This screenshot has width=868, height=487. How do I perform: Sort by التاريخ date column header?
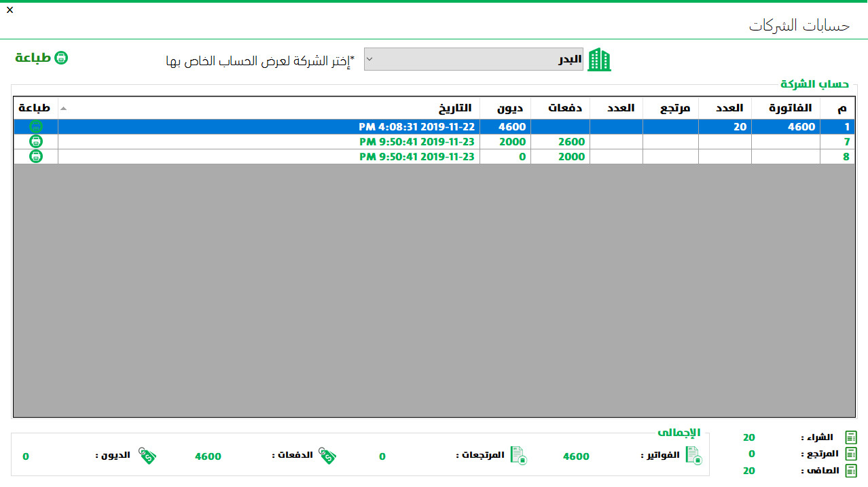click(x=269, y=108)
